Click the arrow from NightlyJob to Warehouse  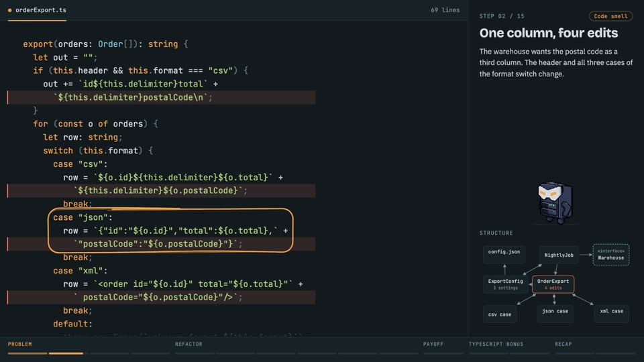(586, 255)
